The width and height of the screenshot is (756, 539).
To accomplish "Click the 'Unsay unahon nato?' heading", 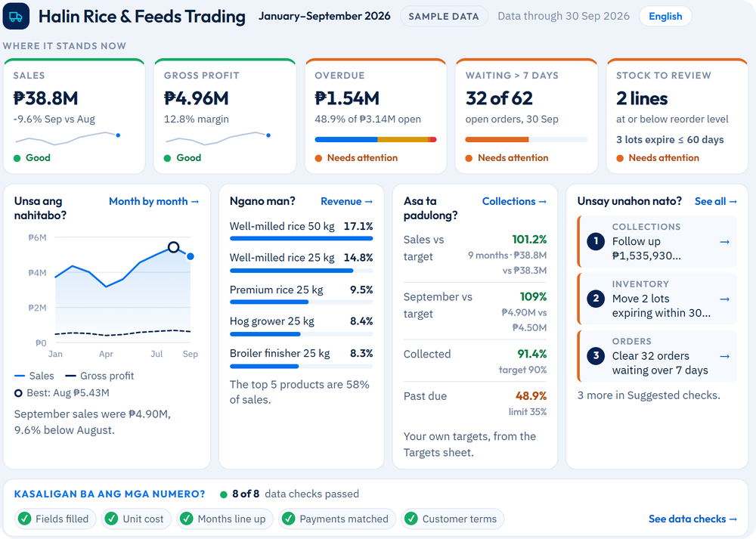I will 630,201.
